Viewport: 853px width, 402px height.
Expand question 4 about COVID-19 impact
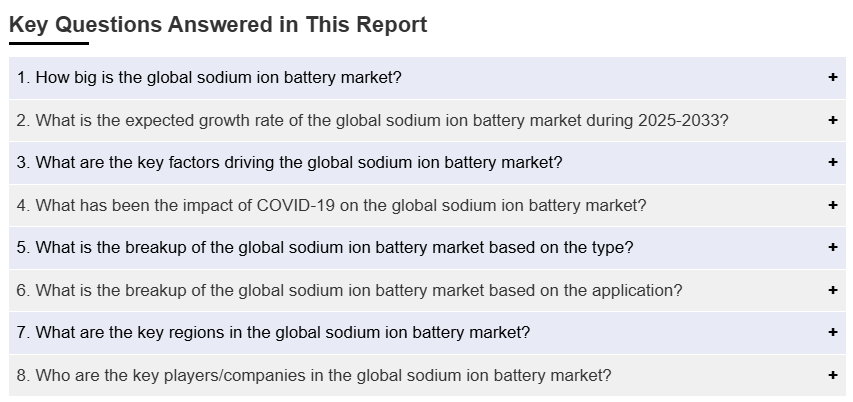[x=331, y=206]
